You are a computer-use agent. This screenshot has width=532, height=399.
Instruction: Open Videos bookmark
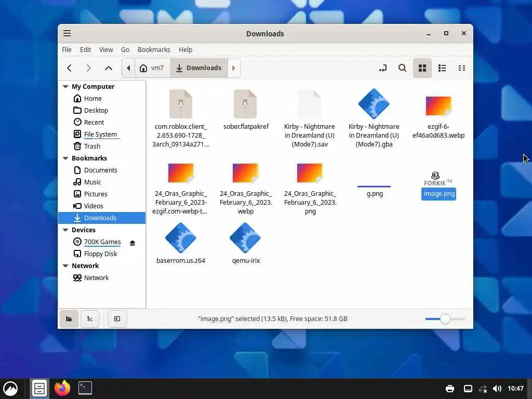(102, 206)
